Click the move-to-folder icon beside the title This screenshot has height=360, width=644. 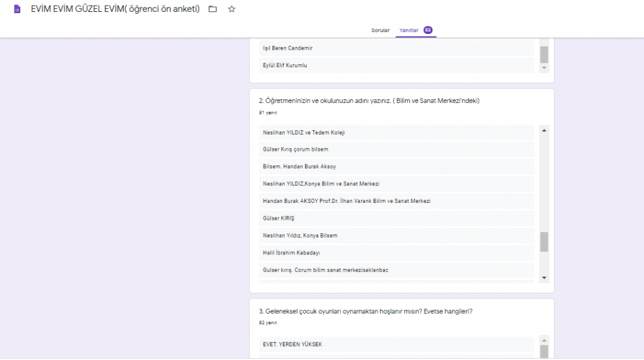tap(213, 9)
